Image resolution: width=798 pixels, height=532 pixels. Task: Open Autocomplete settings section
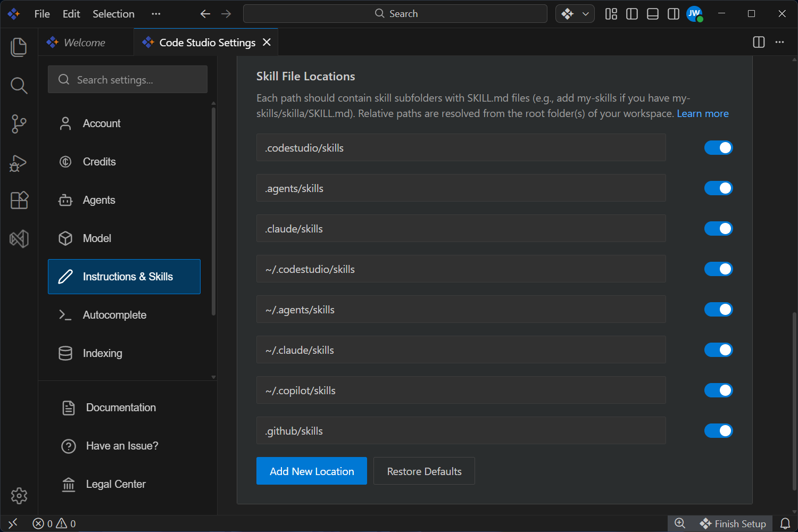click(x=124, y=315)
